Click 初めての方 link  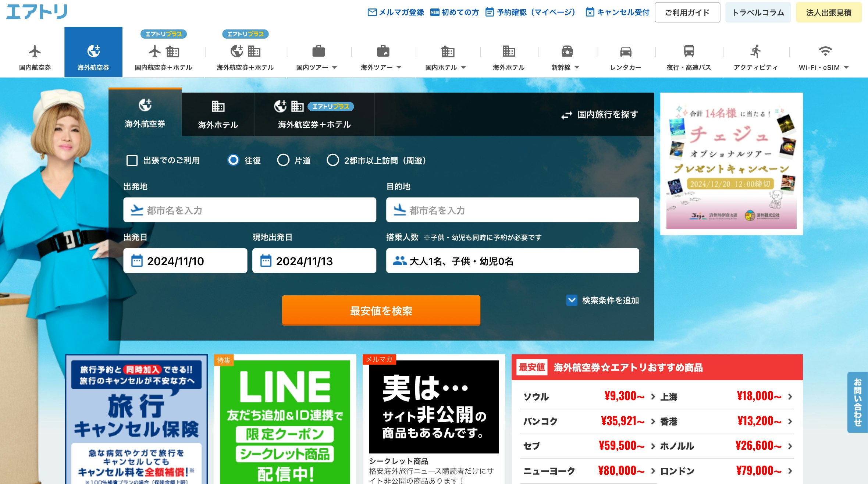[460, 13]
